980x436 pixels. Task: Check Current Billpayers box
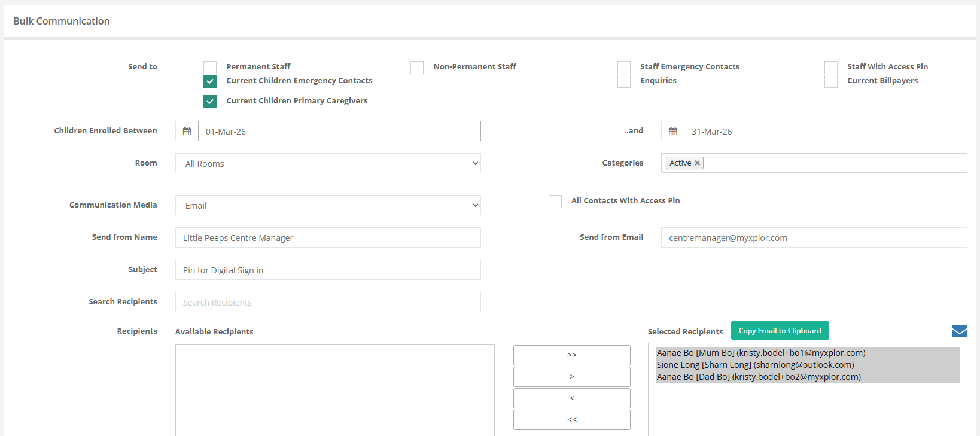[831, 81]
